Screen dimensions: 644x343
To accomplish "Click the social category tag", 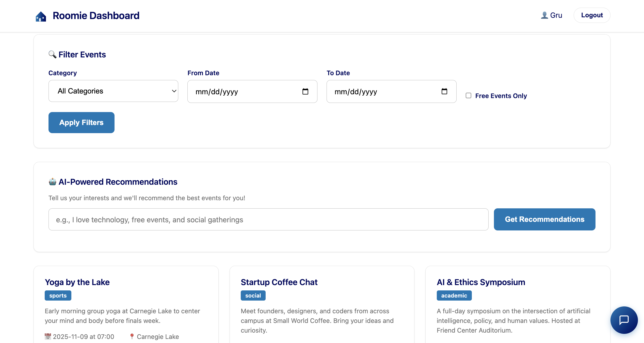I will click(253, 295).
